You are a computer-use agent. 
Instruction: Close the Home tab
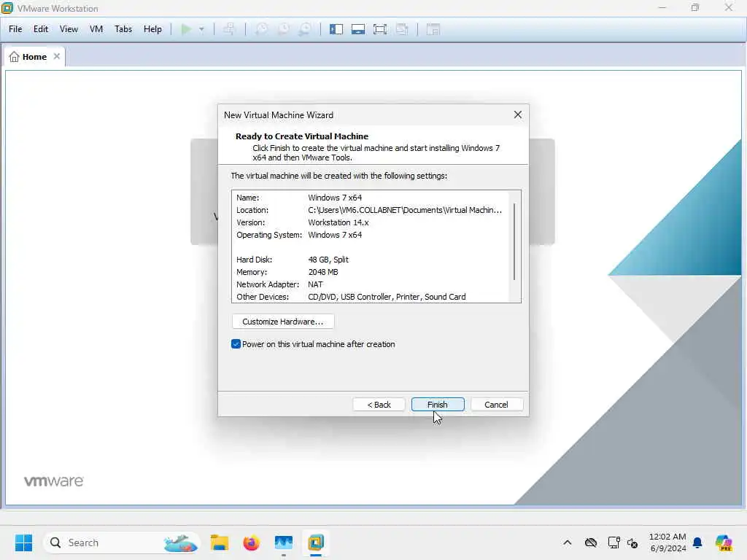[57, 56]
